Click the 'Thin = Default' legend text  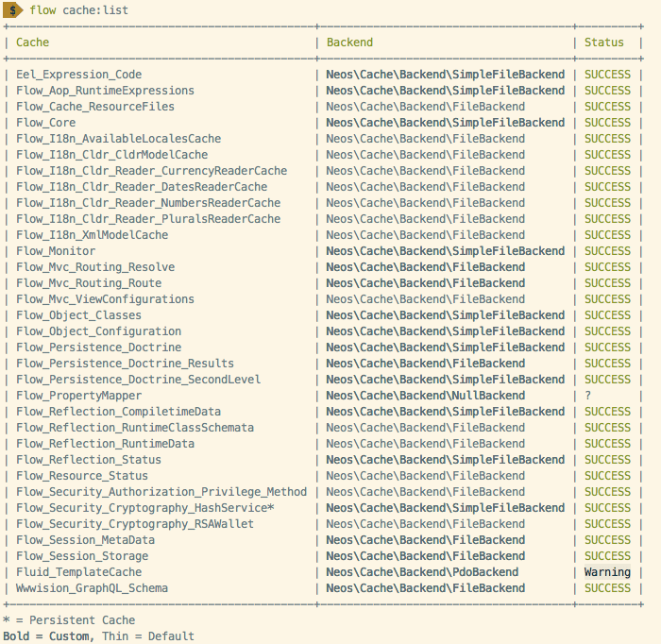(x=148, y=636)
